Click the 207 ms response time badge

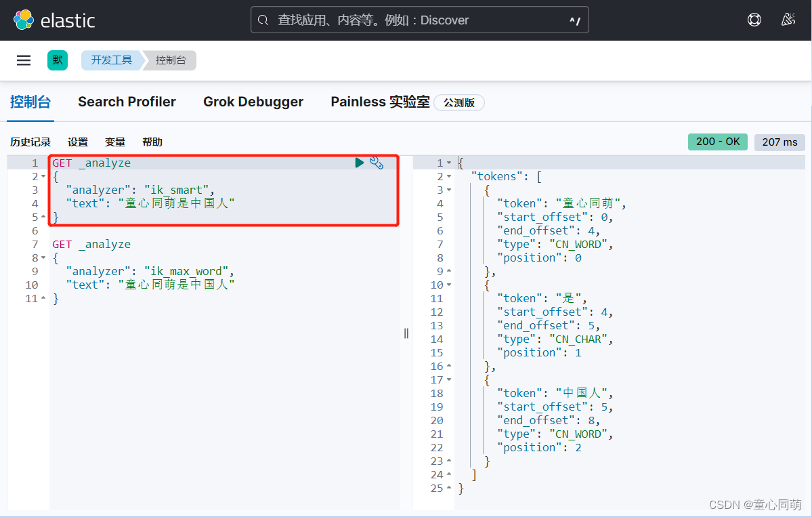(779, 142)
